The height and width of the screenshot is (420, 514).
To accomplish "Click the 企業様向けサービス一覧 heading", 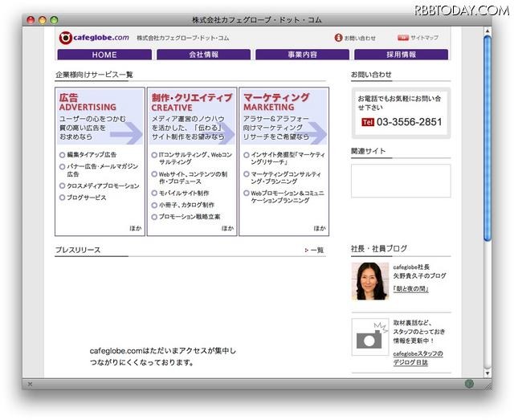I will point(95,75).
